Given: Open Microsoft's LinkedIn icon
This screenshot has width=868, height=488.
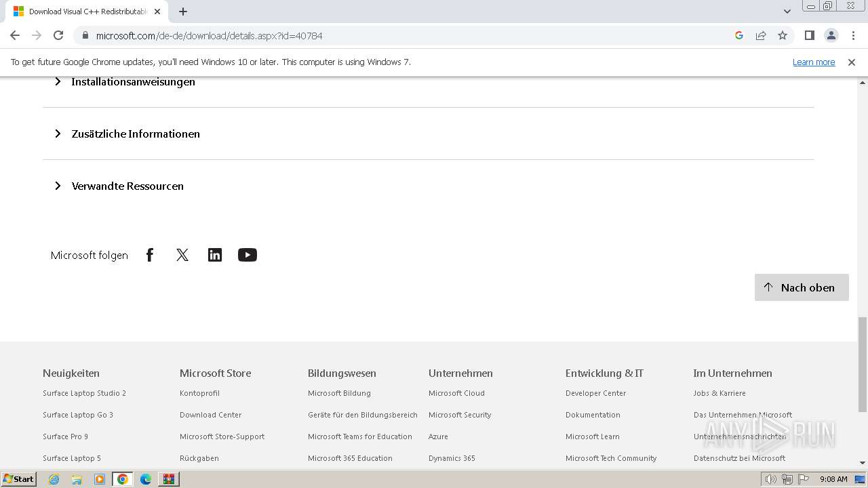Looking at the screenshot, I should (x=215, y=255).
